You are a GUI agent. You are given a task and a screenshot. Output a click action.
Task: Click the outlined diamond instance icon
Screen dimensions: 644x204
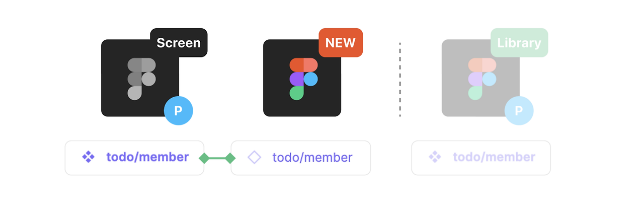pyautogui.click(x=255, y=158)
